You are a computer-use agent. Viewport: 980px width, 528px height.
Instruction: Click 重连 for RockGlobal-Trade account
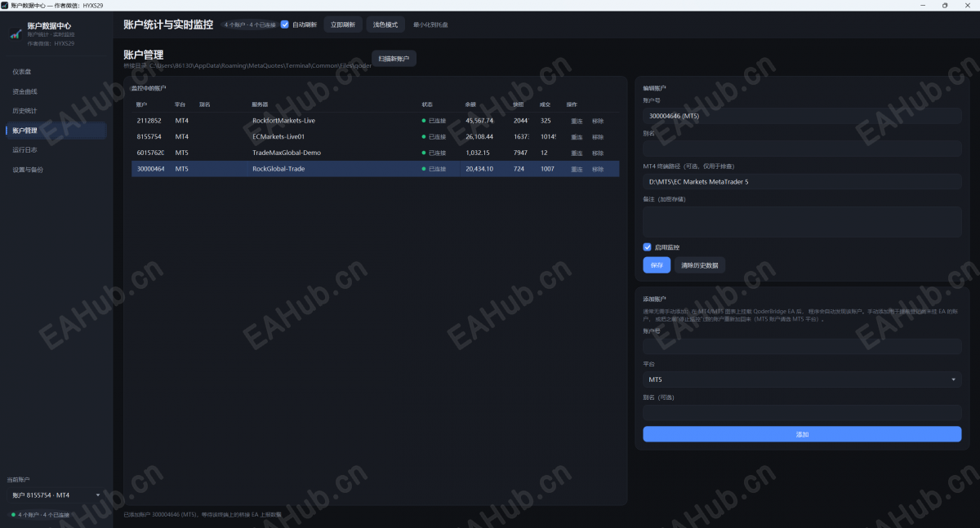click(577, 169)
